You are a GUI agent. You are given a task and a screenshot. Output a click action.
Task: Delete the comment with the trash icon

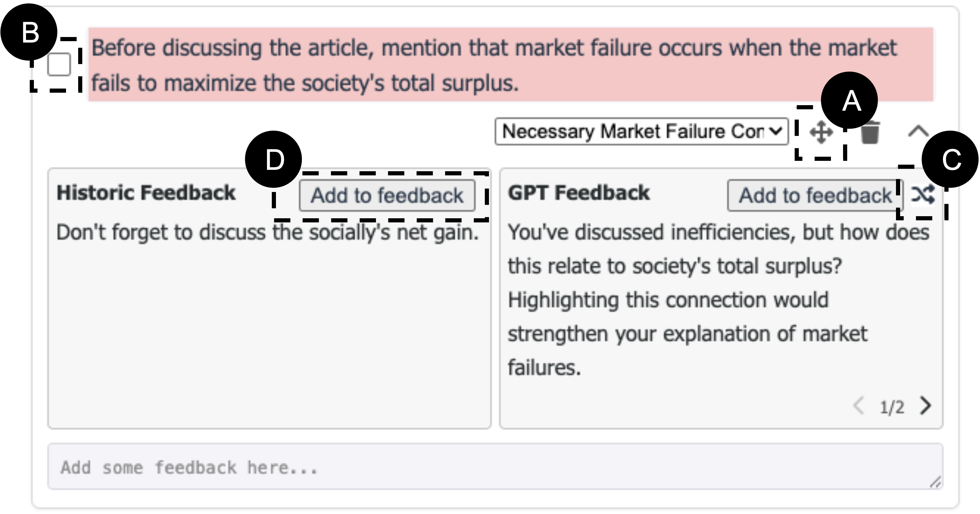pyautogui.click(x=870, y=132)
